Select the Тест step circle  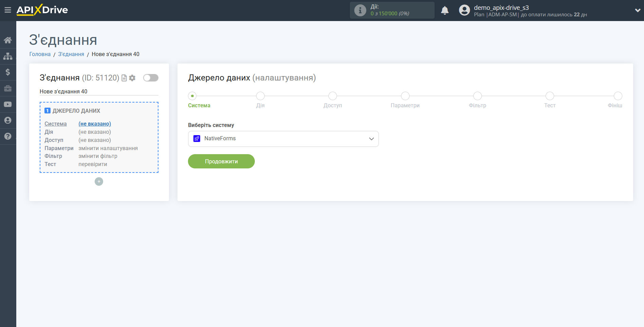[x=550, y=96]
